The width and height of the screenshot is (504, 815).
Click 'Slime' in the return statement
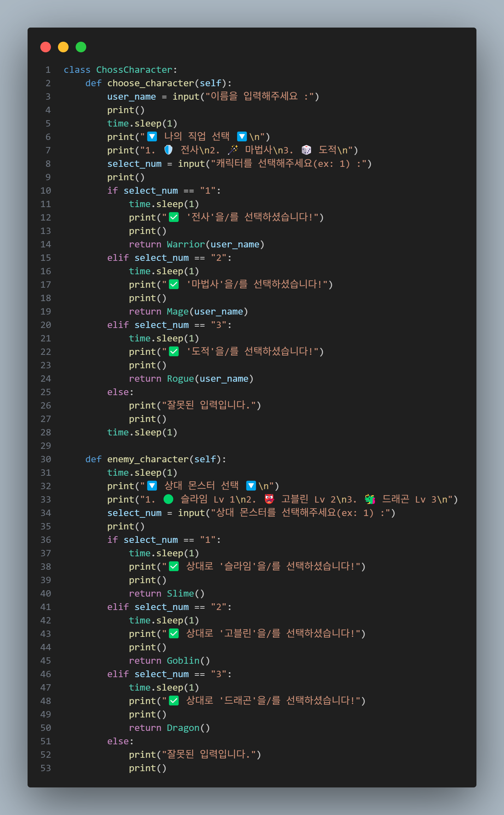(x=181, y=593)
